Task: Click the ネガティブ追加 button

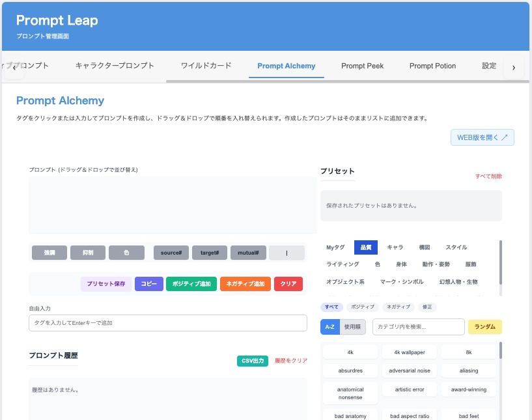Action: (x=245, y=284)
